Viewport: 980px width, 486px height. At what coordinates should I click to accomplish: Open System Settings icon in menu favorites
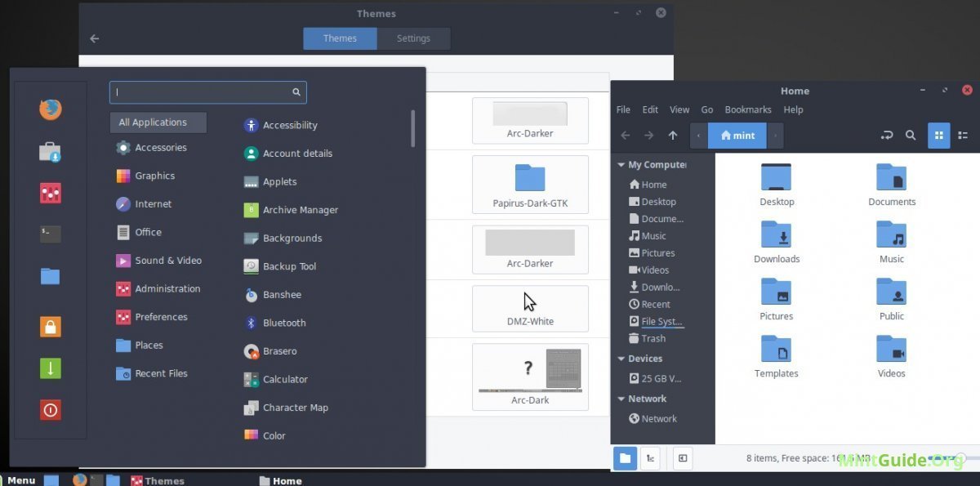[51, 194]
